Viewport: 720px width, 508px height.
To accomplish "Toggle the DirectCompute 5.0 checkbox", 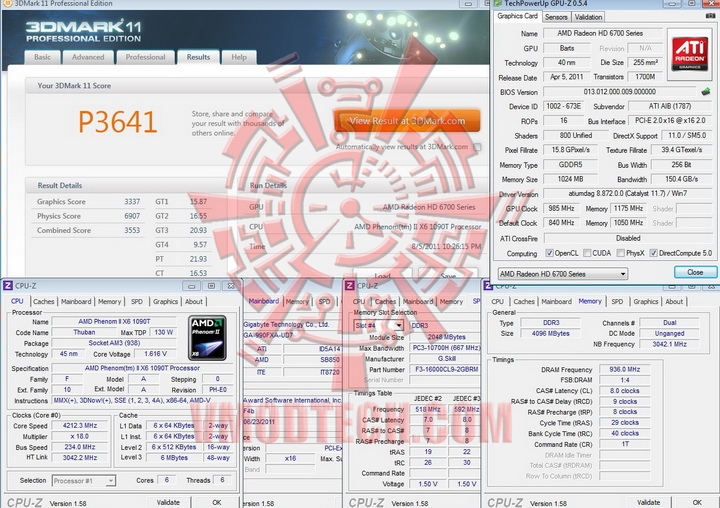I will 653,253.
